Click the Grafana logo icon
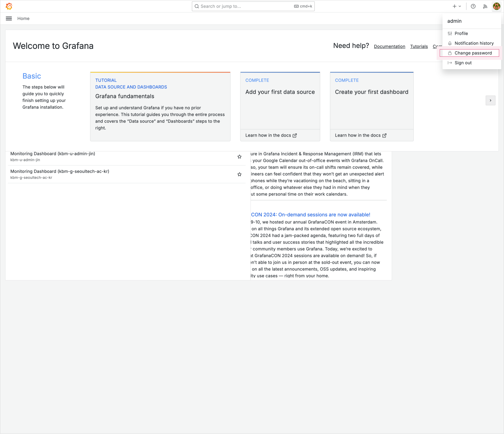This screenshot has height=434, width=504. click(x=9, y=6)
